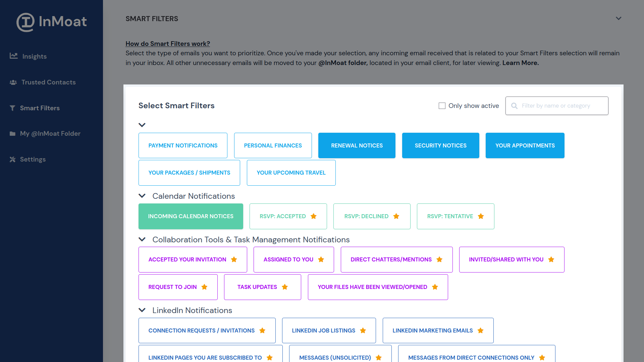This screenshot has width=644, height=362.
Task: Click the Trusted Contacts people icon
Action: click(13, 82)
